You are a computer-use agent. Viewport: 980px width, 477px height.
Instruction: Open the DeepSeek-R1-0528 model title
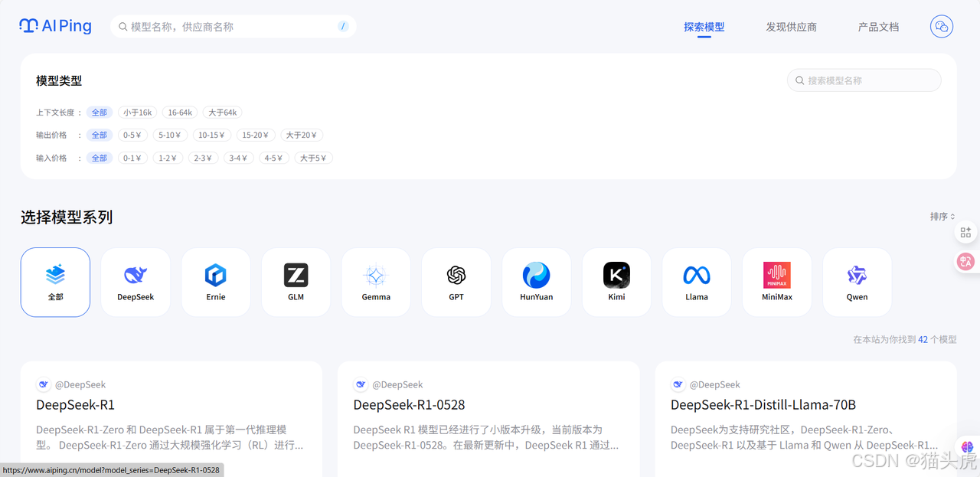[x=410, y=405]
